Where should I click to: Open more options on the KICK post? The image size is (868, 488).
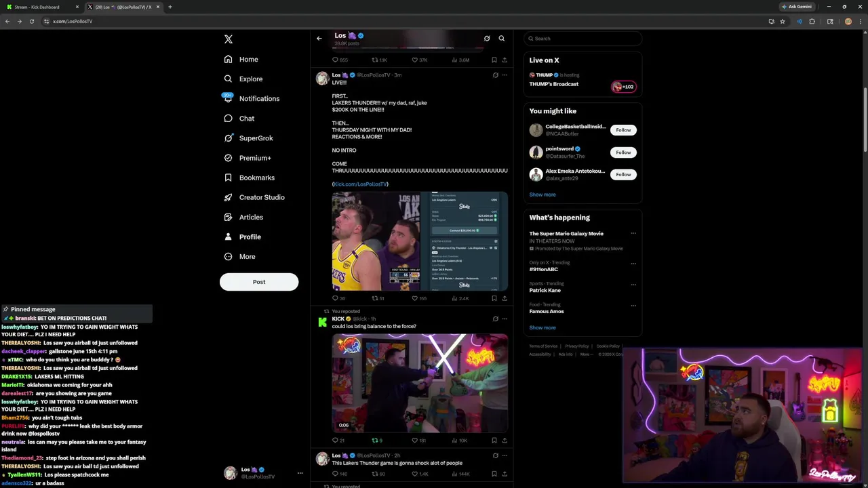coord(505,319)
